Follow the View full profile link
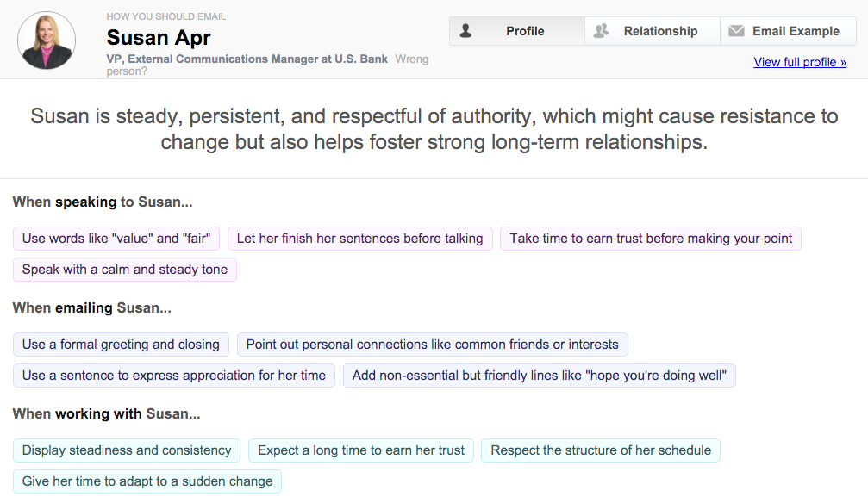The height and width of the screenshot is (503, 868). click(800, 62)
